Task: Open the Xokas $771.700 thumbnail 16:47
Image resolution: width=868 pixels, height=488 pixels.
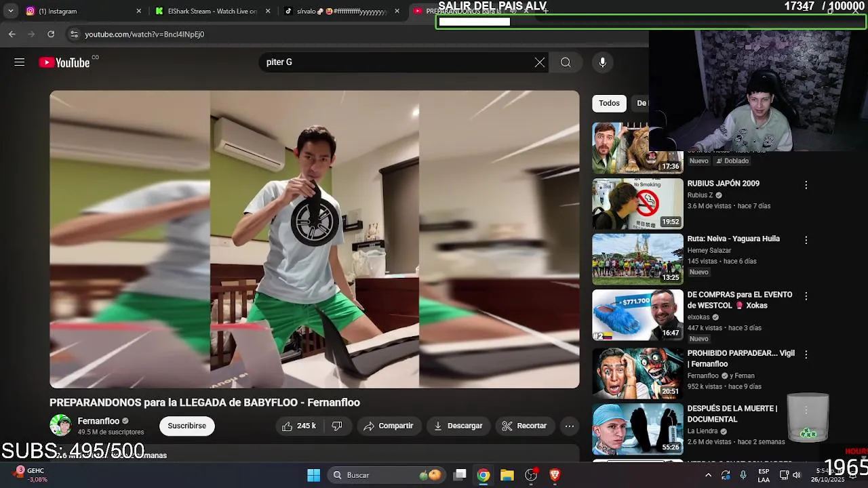Action: [637, 315]
